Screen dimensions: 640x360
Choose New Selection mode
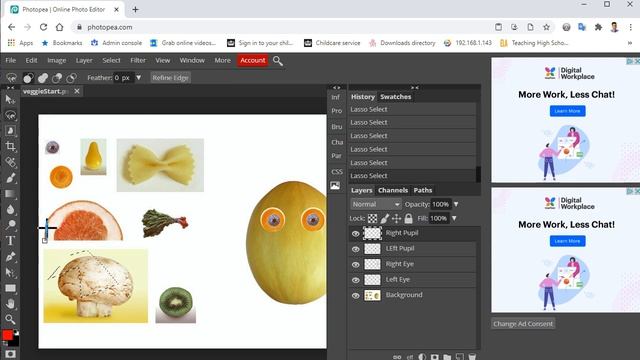28,78
